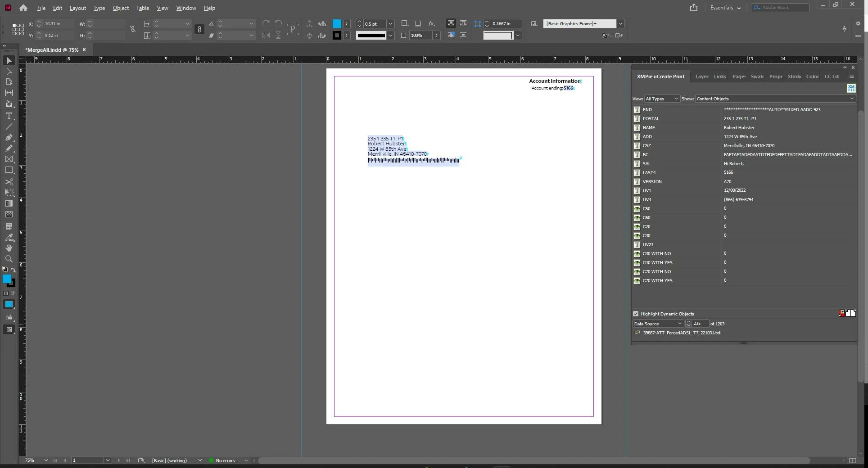Toggle visibility object C30 WITH NO
Viewport: 868px width, 468px height.
(x=637, y=254)
